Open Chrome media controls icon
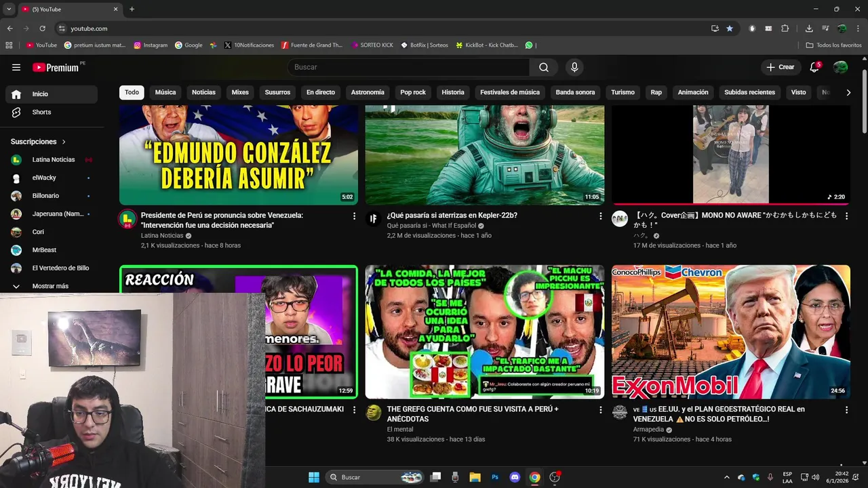Image resolution: width=868 pixels, height=488 pixels. 825,28
